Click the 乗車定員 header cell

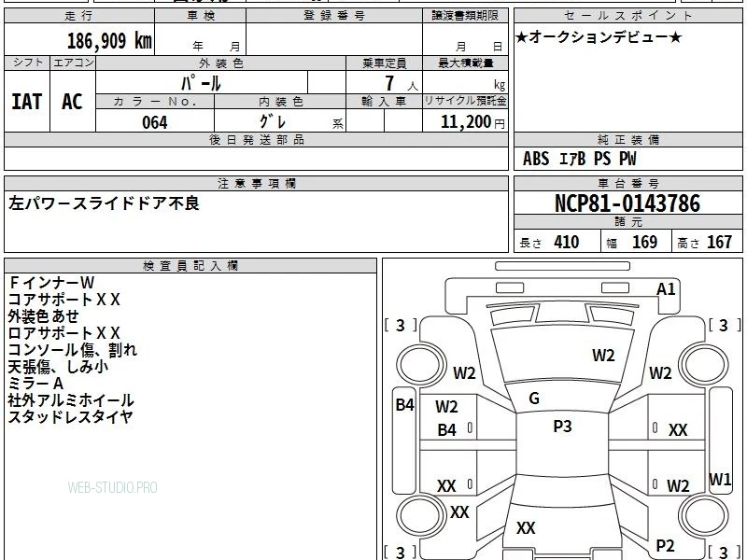pyautogui.click(x=385, y=63)
